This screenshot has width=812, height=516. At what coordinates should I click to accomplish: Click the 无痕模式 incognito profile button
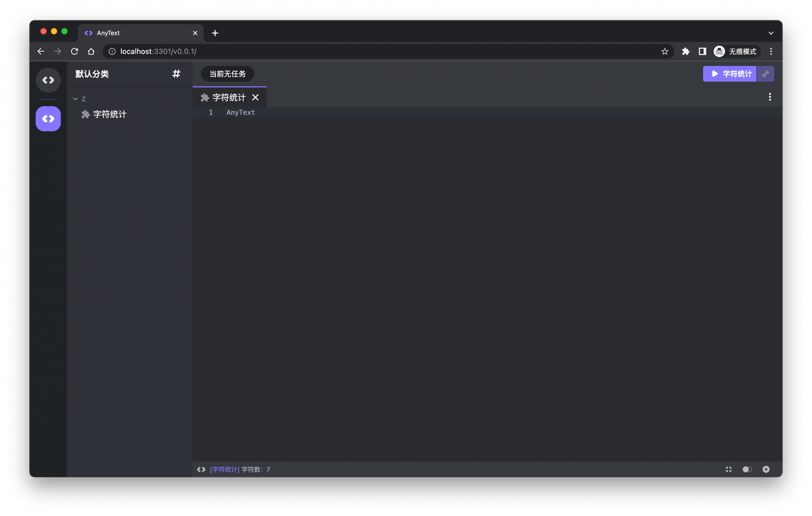tap(736, 51)
